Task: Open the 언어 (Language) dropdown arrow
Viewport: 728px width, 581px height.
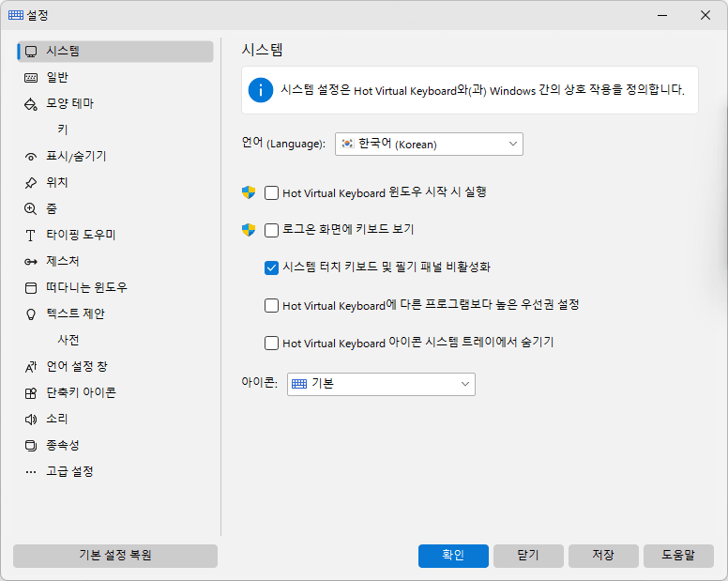Action: [512, 144]
